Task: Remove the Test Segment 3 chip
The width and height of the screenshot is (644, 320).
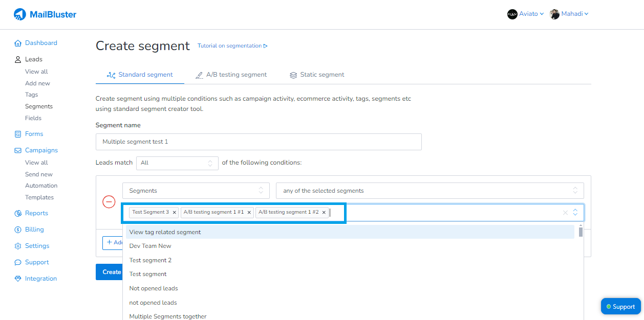Action: tap(175, 212)
